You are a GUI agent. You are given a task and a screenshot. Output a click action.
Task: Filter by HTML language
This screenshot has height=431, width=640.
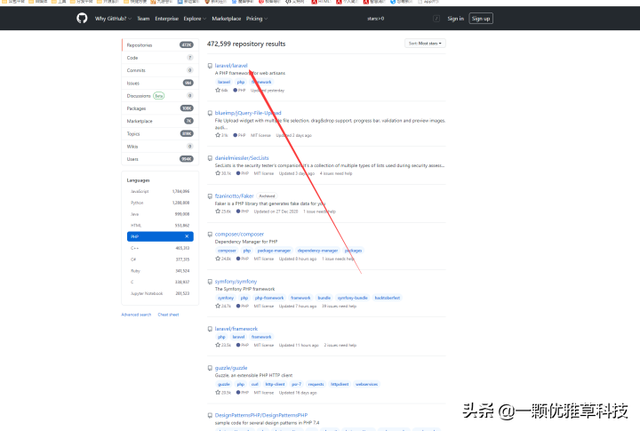coord(160,226)
